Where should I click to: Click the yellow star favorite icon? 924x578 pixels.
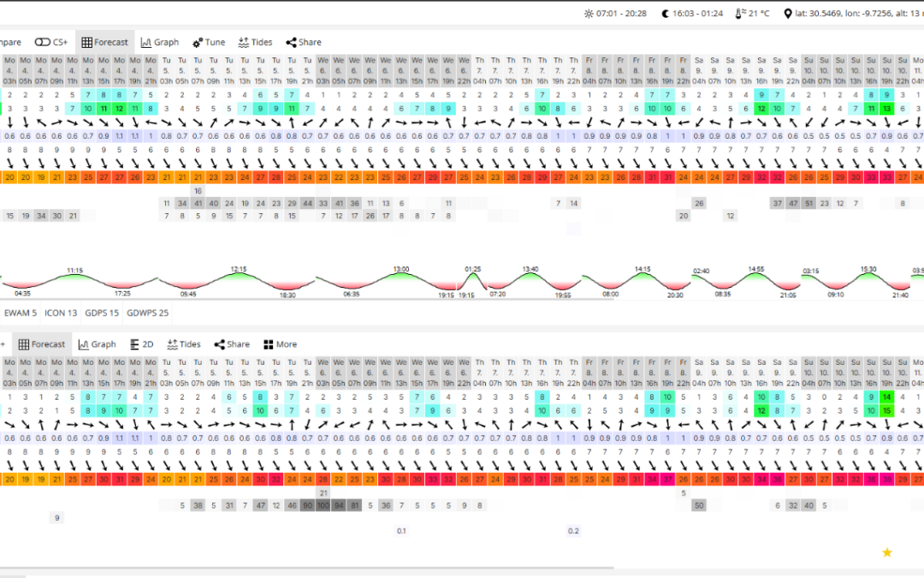tap(887, 552)
